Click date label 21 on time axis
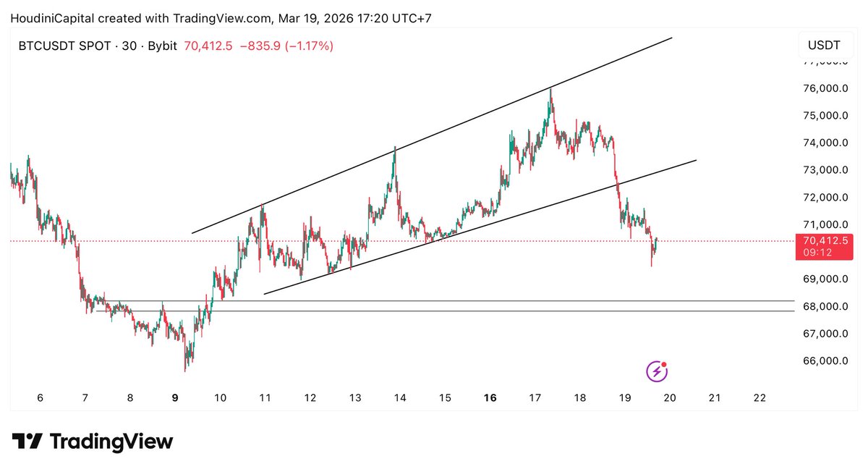The height and width of the screenshot is (472, 868). pos(715,397)
